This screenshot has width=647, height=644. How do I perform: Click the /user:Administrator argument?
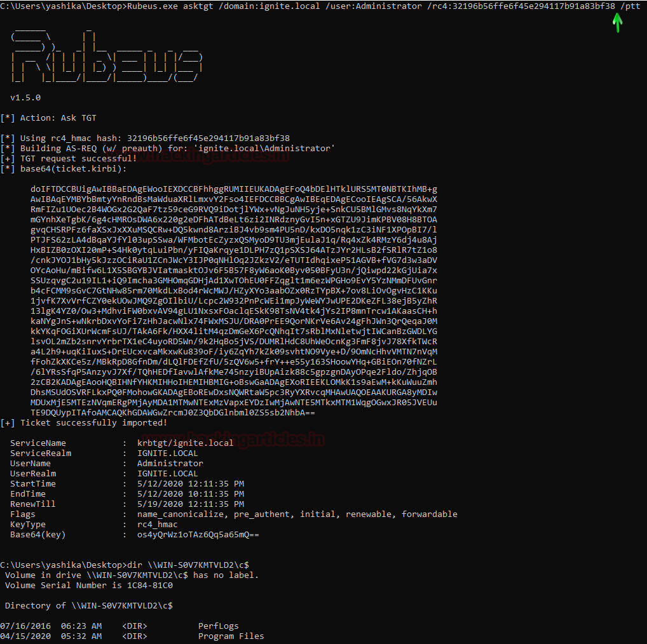(x=374, y=6)
